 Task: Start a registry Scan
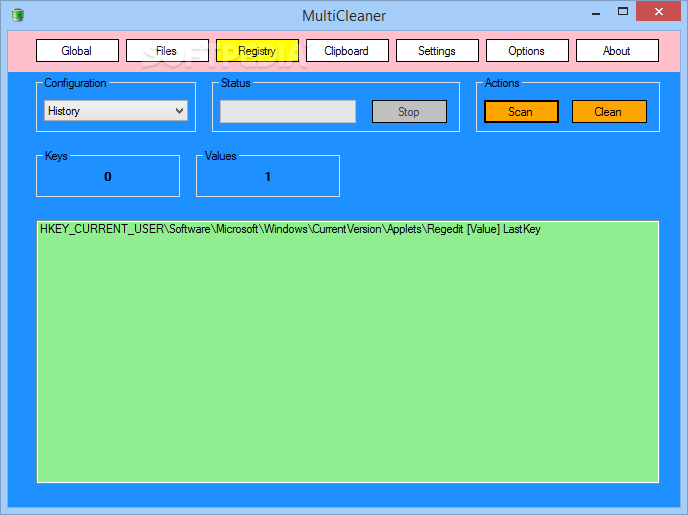click(x=521, y=111)
